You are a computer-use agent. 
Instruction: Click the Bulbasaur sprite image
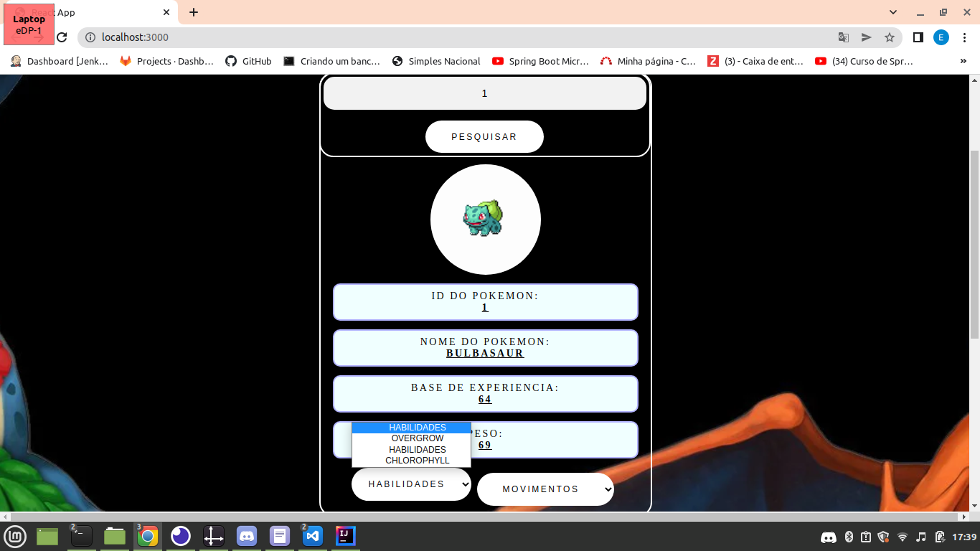click(483, 218)
